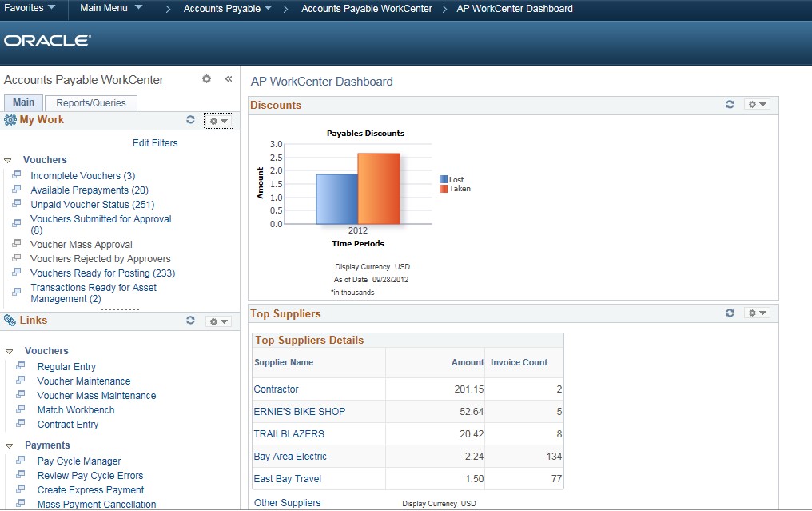This screenshot has height=511, width=812.
Task: Click icon beside Review Pay Cycle Errors
Action: (21, 474)
